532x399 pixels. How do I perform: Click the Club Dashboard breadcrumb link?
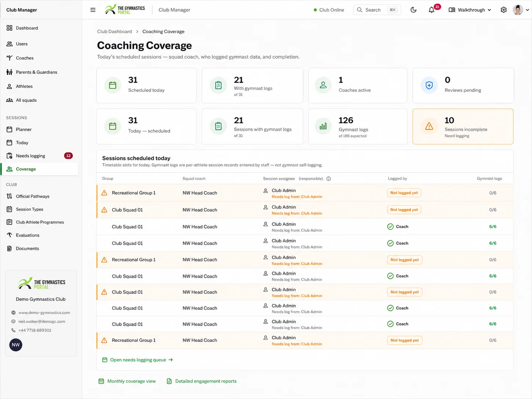[x=115, y=32]
